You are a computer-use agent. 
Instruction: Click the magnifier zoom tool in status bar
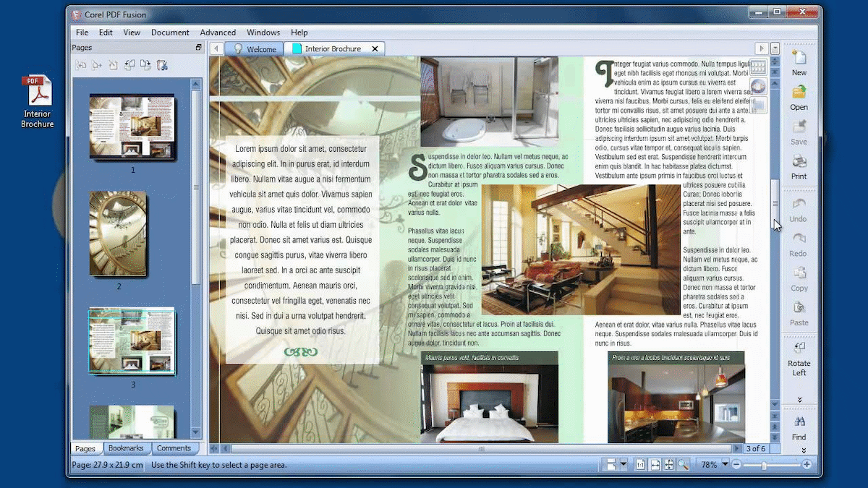tap(684, 465)
